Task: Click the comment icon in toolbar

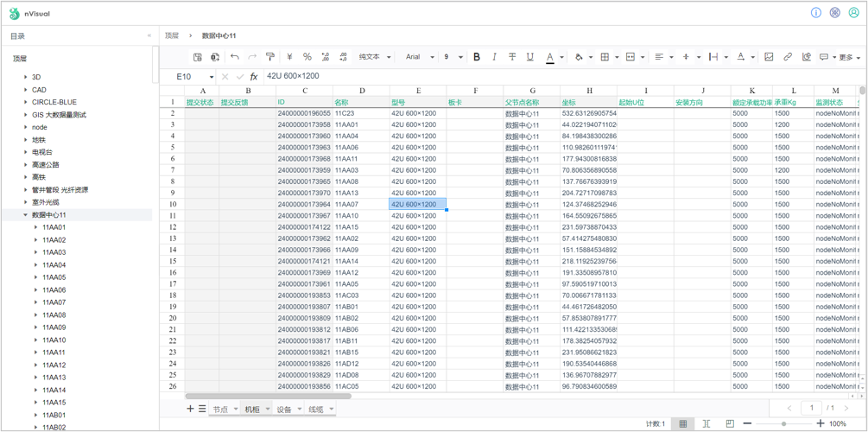Action: tap(824, 56)
